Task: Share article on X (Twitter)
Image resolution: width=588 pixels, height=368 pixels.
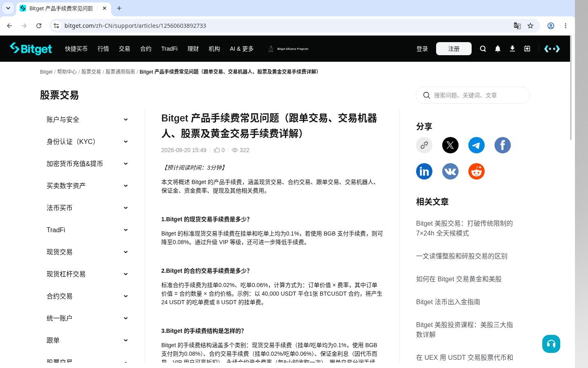Action: [450, 145]
